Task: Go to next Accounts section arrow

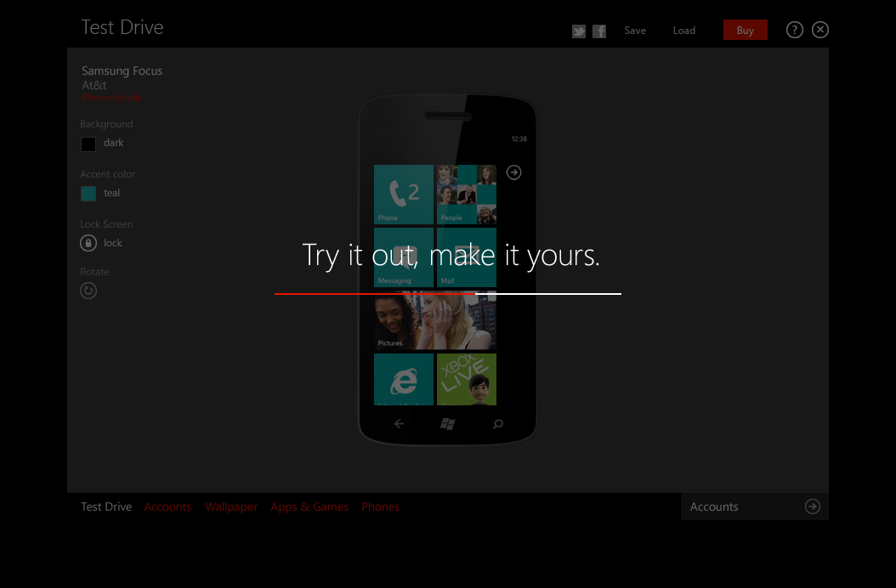Action: (x=813, y=506)
